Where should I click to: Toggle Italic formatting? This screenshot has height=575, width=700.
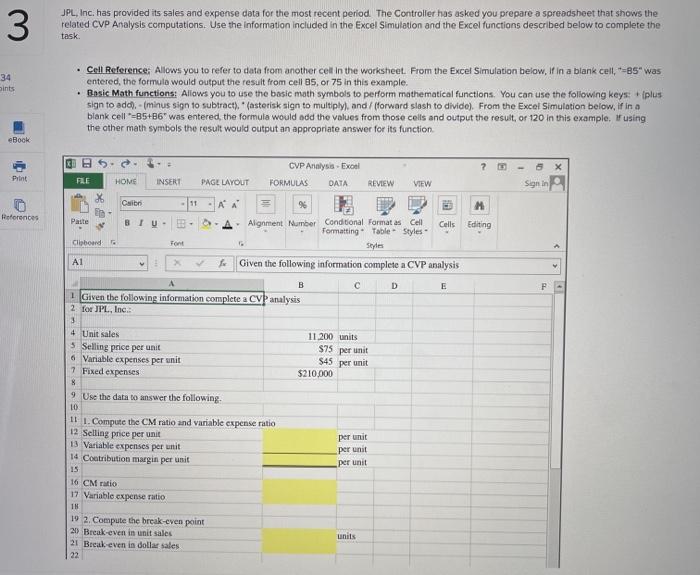(141, 223)
